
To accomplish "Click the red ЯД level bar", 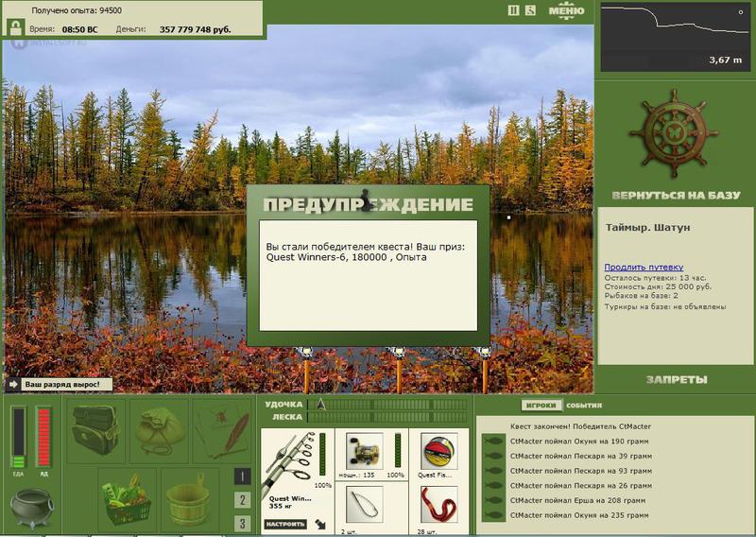I will coord(43,438).
